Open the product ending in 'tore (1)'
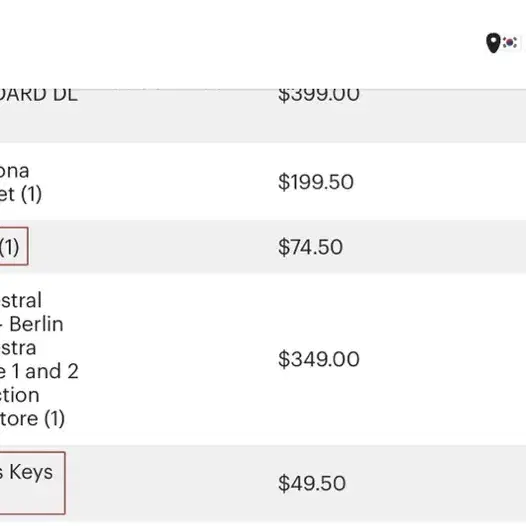 pos(32,419)
